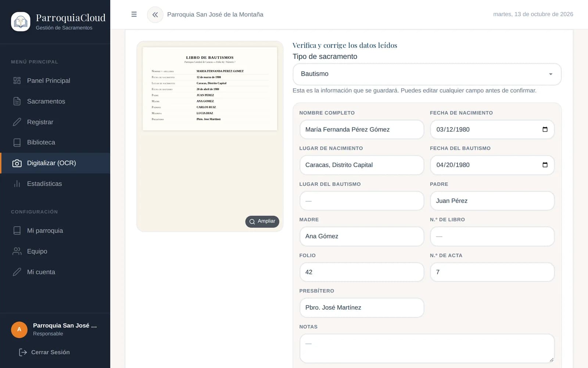Screen dimensions: 588x368
Task: Open the Sacramentos menu item
Action: pos(55,101)
